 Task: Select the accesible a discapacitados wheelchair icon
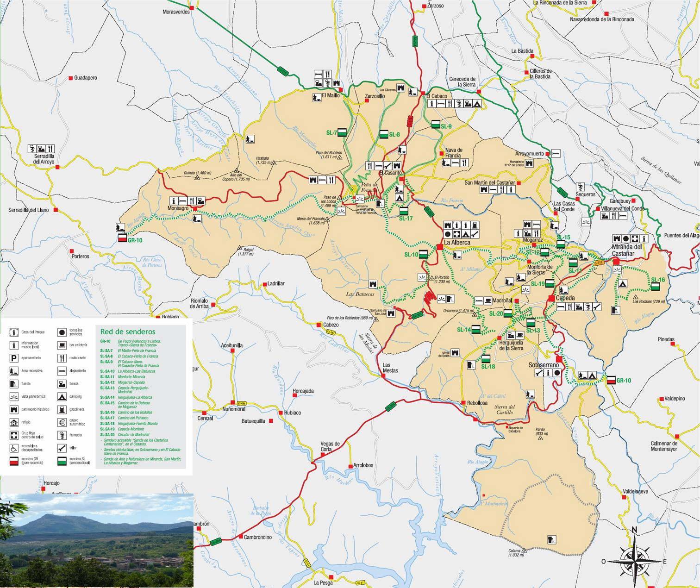[x=13, y=447]
